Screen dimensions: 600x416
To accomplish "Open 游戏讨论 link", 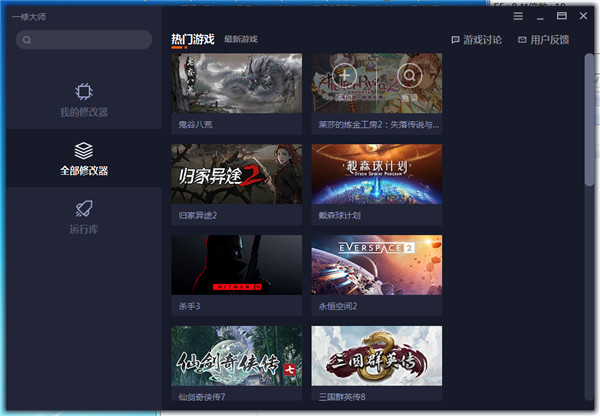I will click(x=482, y=40).
